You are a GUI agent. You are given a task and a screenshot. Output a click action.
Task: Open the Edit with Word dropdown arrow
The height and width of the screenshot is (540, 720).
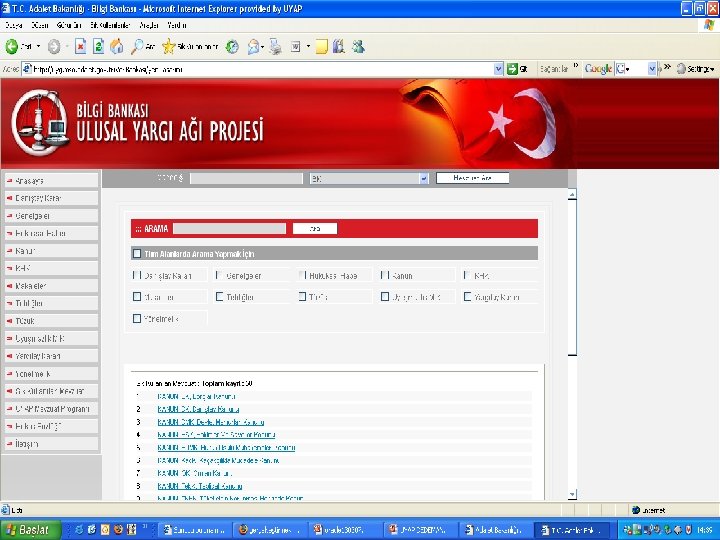(x=308, y=46)
